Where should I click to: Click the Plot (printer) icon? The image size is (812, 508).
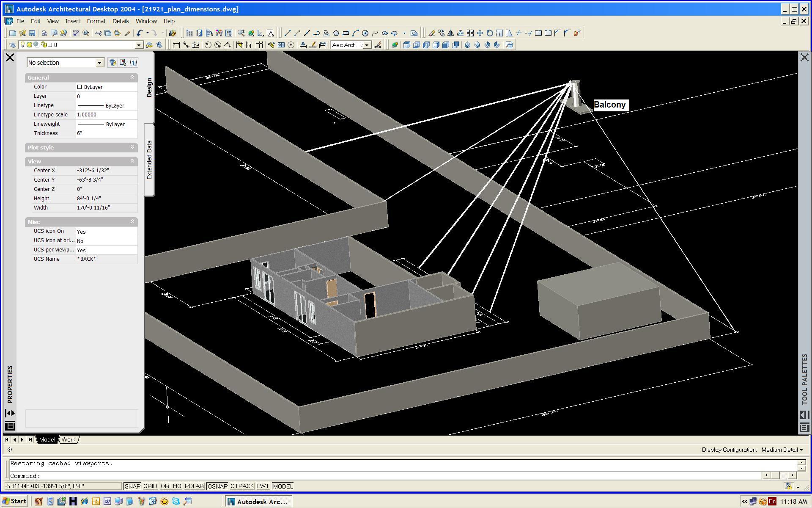[x=44, y=33]
